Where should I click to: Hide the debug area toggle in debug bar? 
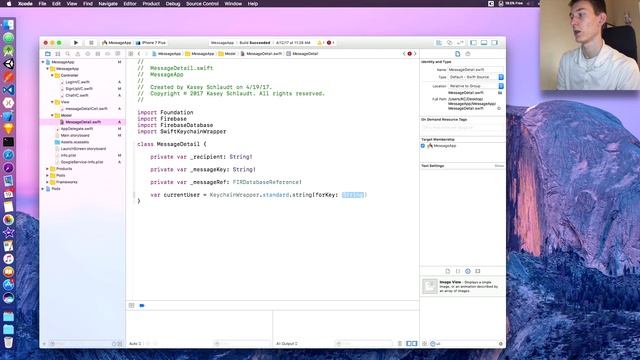131,305
